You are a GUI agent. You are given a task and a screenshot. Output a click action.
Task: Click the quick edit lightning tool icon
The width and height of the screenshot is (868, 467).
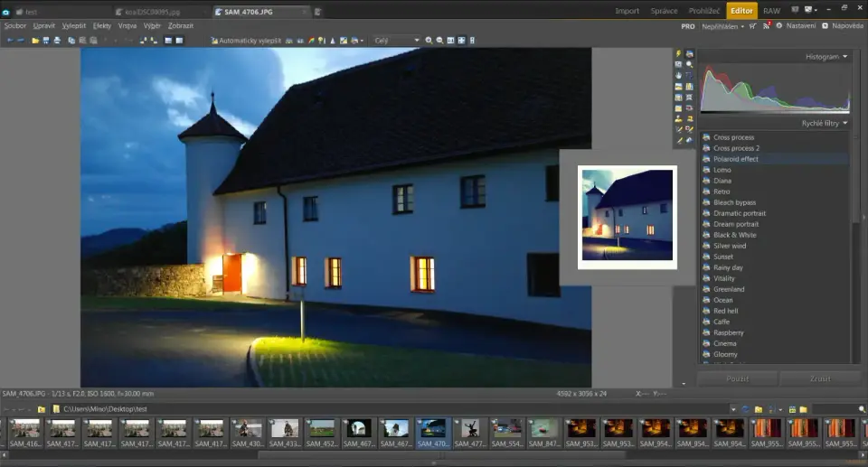click(678, 54)
